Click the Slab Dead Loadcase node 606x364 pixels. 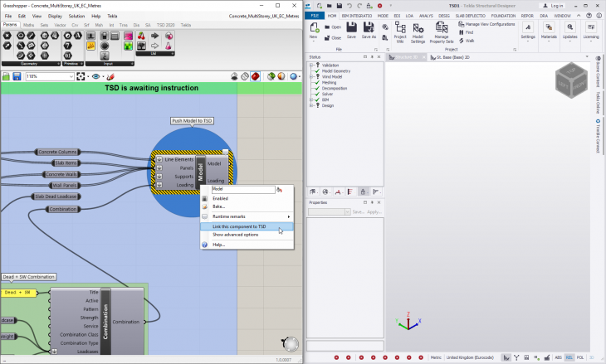[x=56, y=197]
